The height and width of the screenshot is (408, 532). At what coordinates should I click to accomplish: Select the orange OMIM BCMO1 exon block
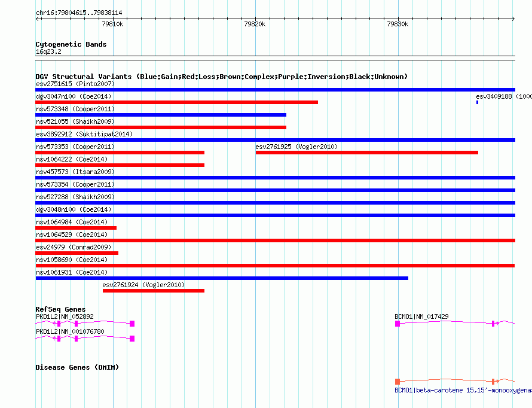398,382
